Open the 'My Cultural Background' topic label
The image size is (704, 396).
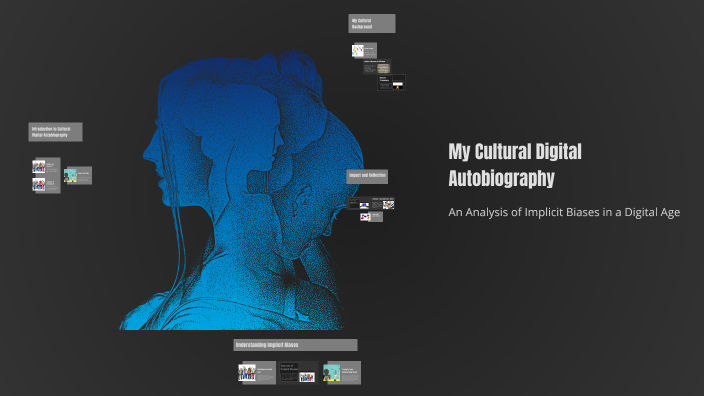coord(372,23)
